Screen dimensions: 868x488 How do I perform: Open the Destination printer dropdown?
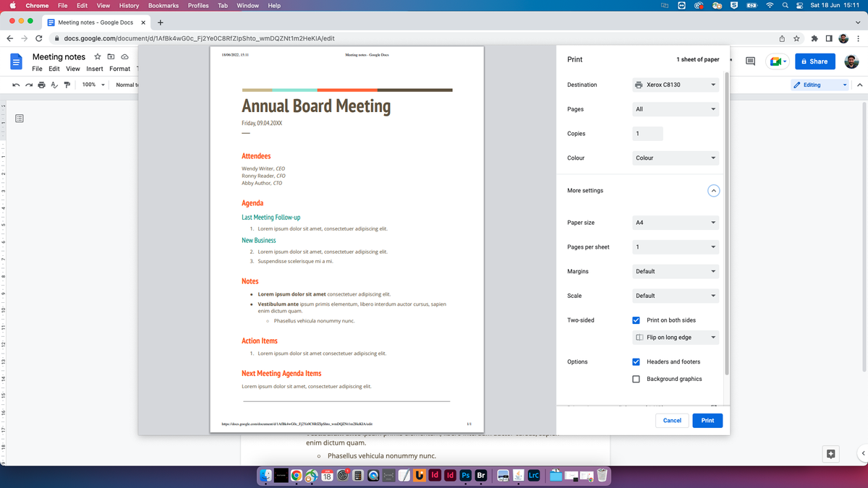click(676, 85)
